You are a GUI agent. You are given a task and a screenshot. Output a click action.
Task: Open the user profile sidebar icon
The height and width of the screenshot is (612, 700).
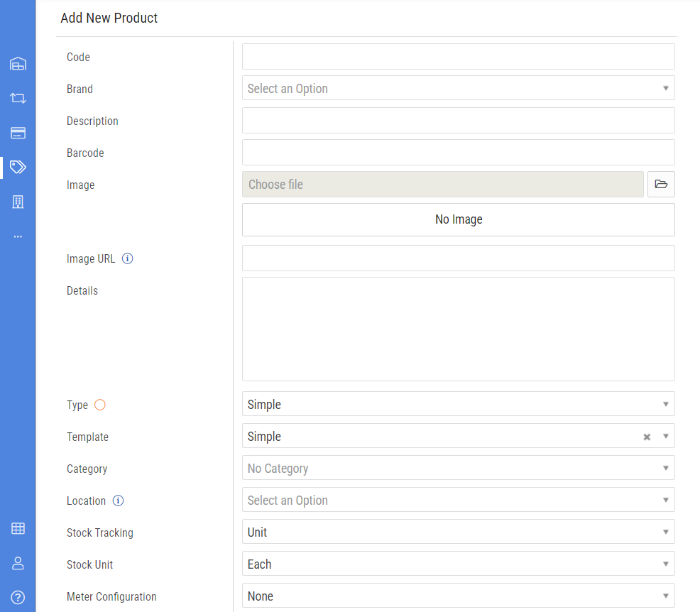point(18,563)
